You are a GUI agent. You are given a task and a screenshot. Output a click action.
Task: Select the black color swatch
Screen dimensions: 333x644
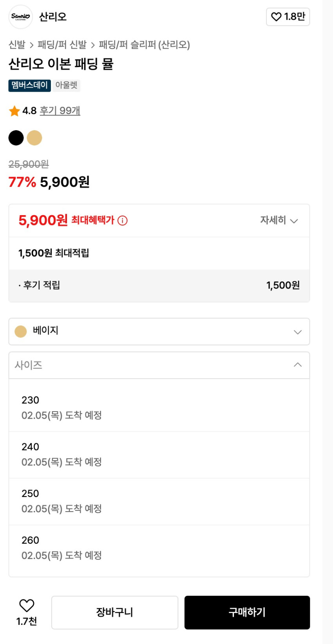click(16, 138)
